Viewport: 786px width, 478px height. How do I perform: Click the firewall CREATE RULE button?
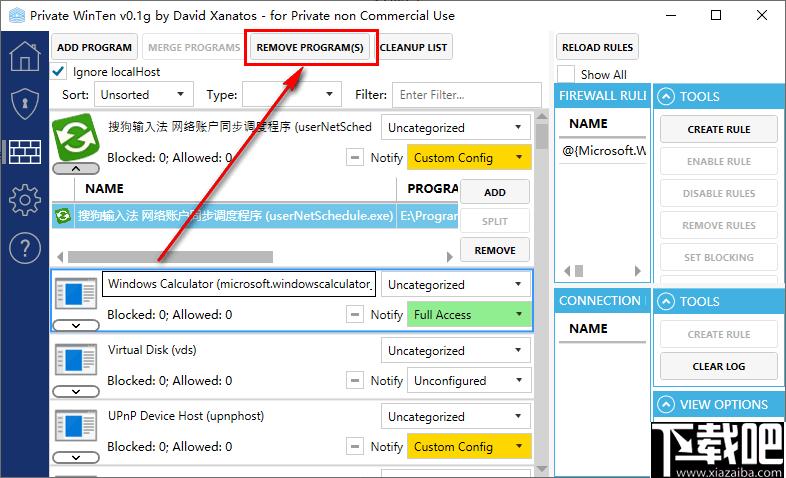[x=718, y=129]
